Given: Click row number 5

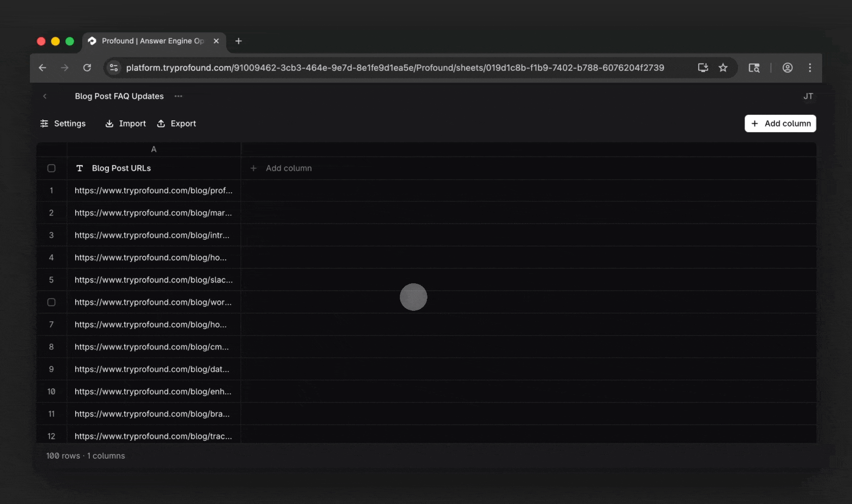Looking at the screenshot, I should [x=51, y=280].
